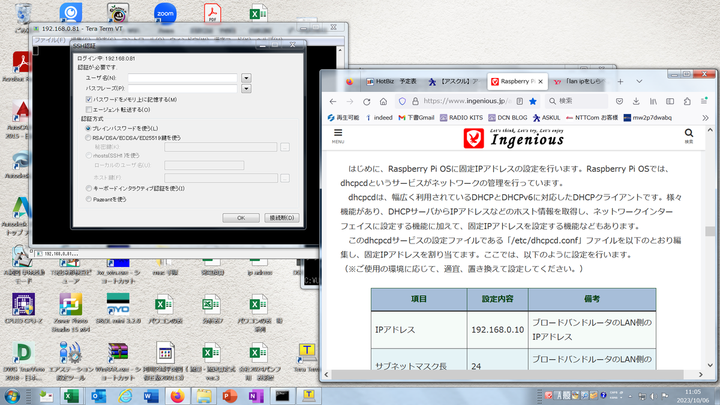This screenshot has width=720, height=405.
Task: Select keyboard-interactive authentication
Action: click(x=88, y=188)
